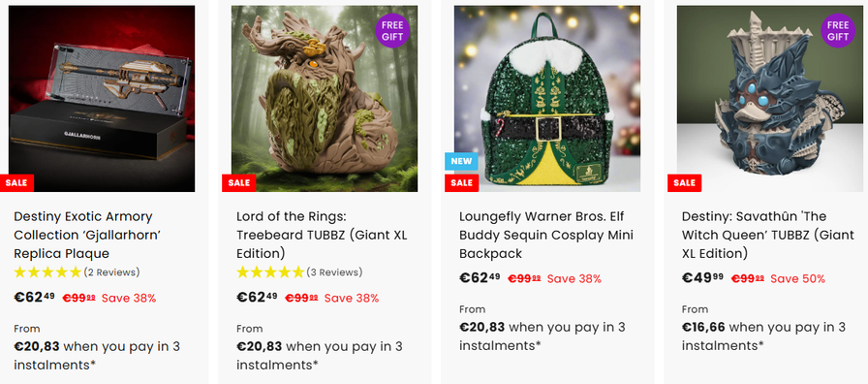This screenshot has height=384, width=868.
Task: Click the five-star rating under Treebeard TUBBZ
Action: pos(270,272)
